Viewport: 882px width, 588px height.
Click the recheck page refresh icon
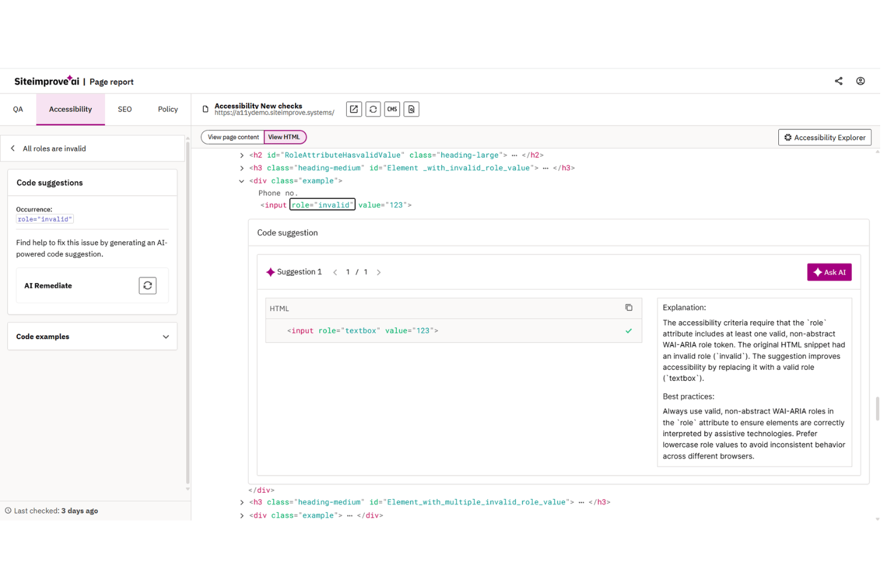373,109
